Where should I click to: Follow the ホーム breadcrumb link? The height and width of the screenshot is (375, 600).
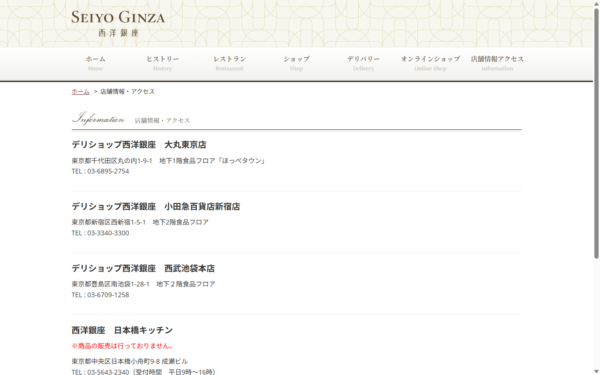(80, 91)
